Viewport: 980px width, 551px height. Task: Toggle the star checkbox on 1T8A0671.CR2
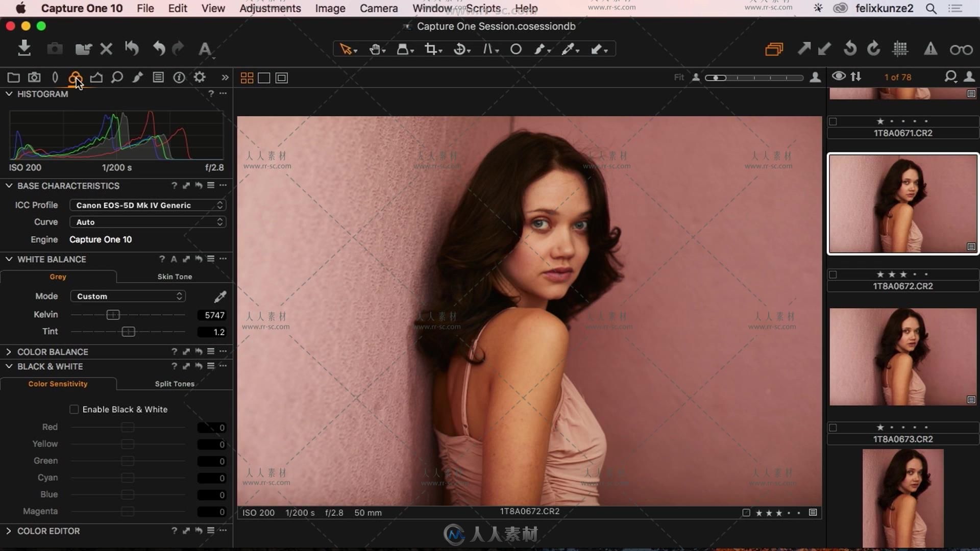coord(832,121)
